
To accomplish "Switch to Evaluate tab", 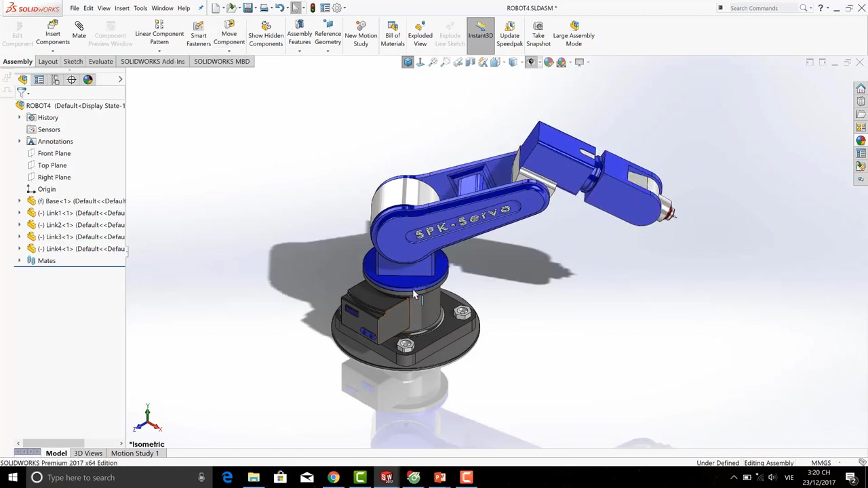I will [x=100, y=61].
